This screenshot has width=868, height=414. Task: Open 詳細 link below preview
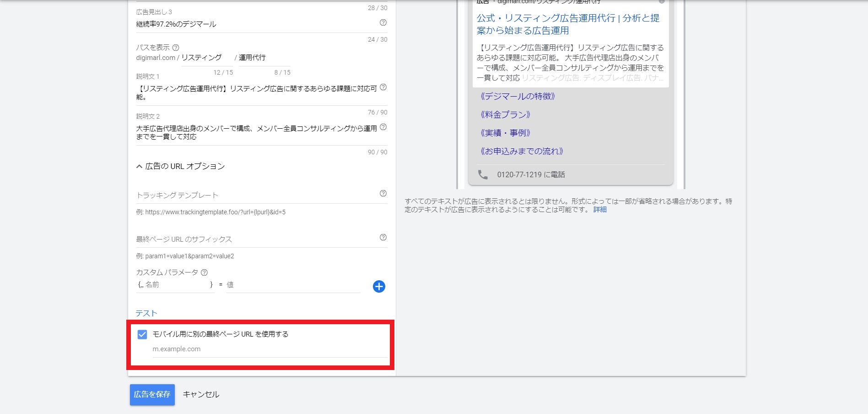[600, 209]
